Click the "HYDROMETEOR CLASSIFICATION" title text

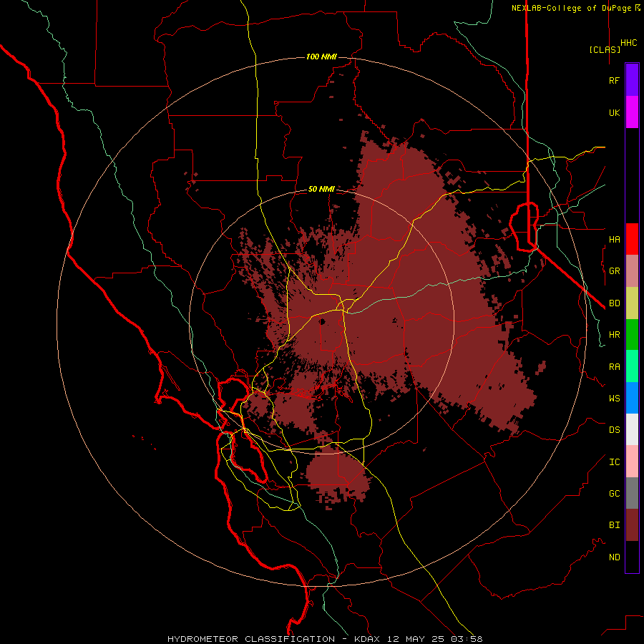(x=251, y=639)
